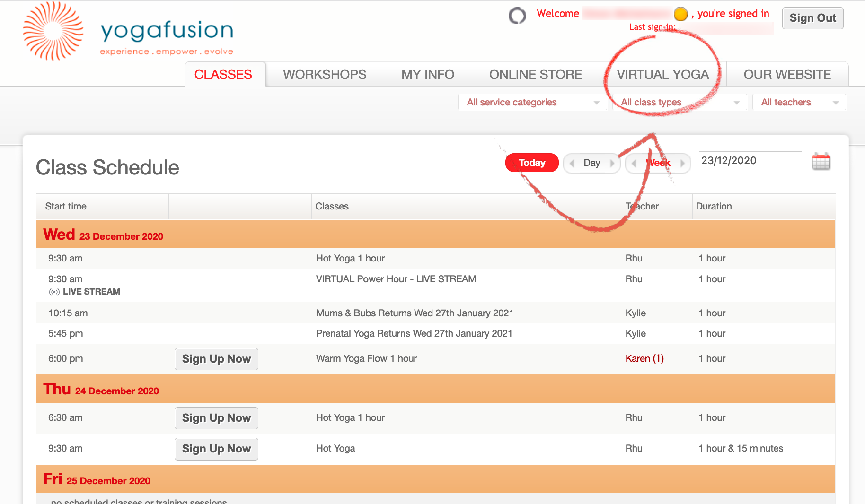Go to previous day arrow
The height and width of the screenshot is (504, 865).
(x=572, y=163)
